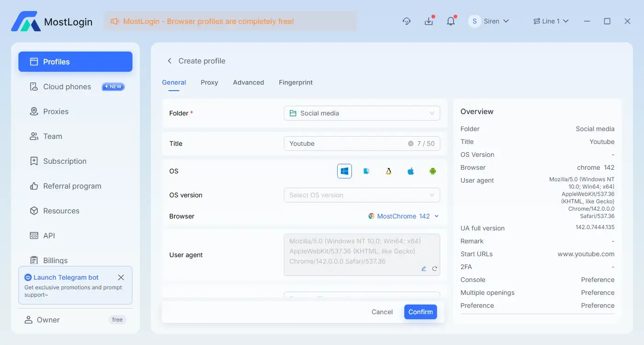
Task: Edit user agent using the pencil icon
Action: (x=424, y=268)
